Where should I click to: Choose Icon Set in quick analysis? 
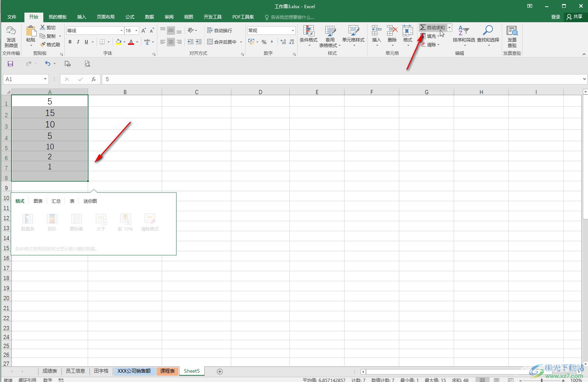point(77,222)
